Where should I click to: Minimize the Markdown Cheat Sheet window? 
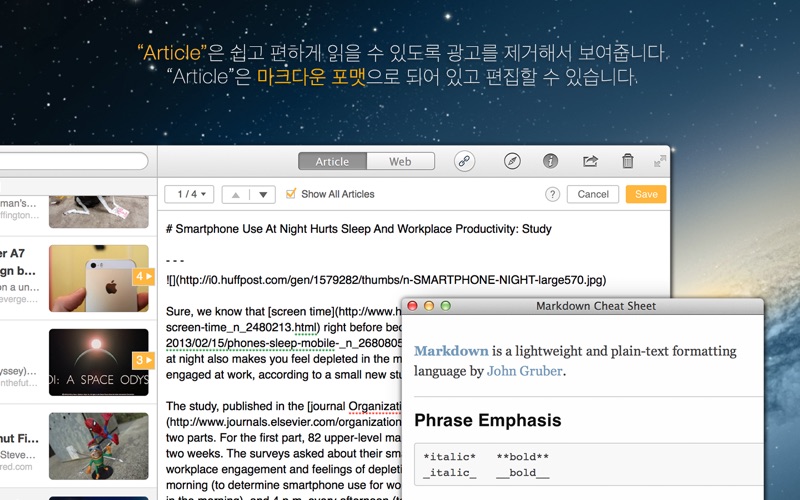coord(429,306)
